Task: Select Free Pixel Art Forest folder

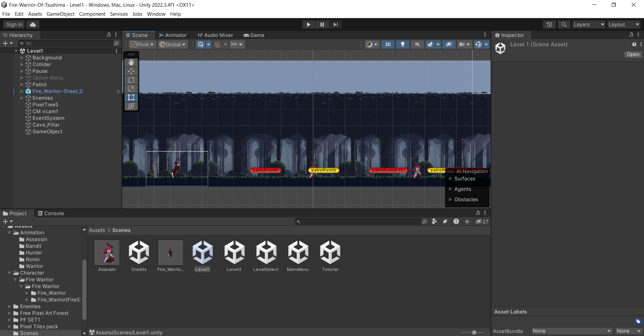Action: (x=44, y=313)
